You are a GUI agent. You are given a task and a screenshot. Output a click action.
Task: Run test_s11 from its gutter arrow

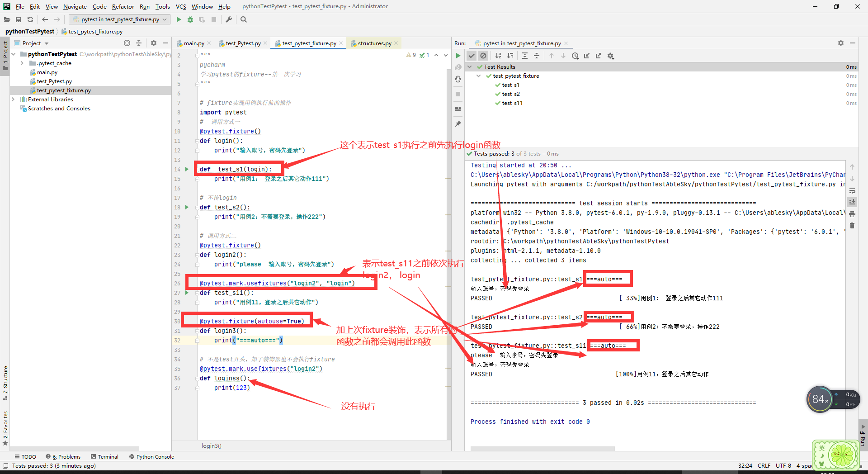pyautogui.click(x=187, y=293)
